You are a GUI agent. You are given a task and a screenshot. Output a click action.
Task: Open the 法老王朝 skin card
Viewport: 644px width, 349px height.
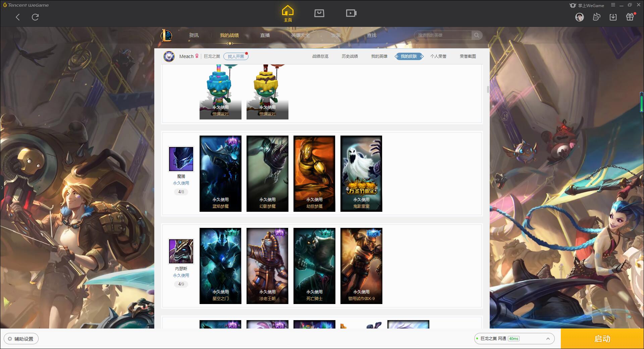click(267, 266)
